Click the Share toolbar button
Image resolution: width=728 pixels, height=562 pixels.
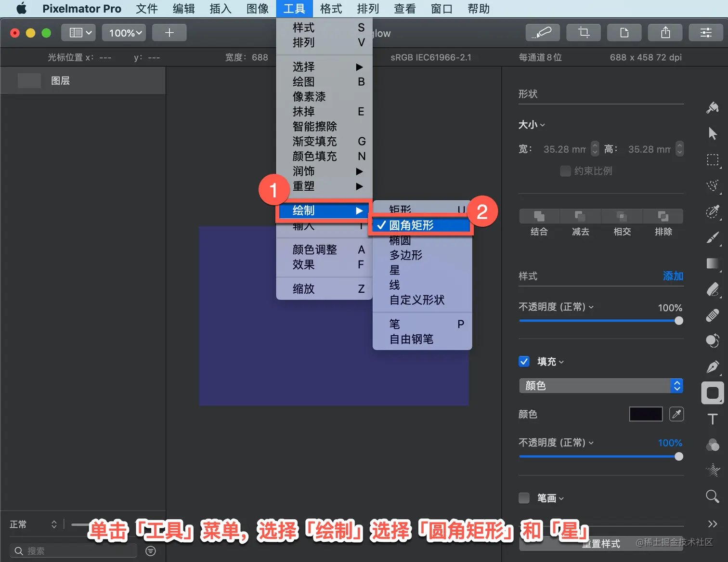point(665,33)
